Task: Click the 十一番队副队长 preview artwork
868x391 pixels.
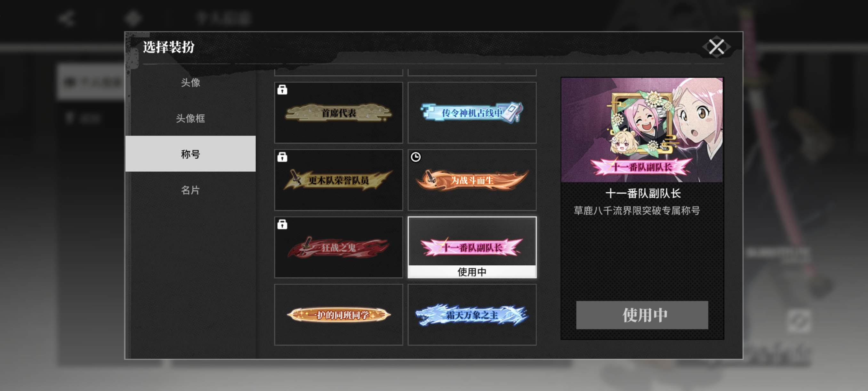Action: click(642, 130)
